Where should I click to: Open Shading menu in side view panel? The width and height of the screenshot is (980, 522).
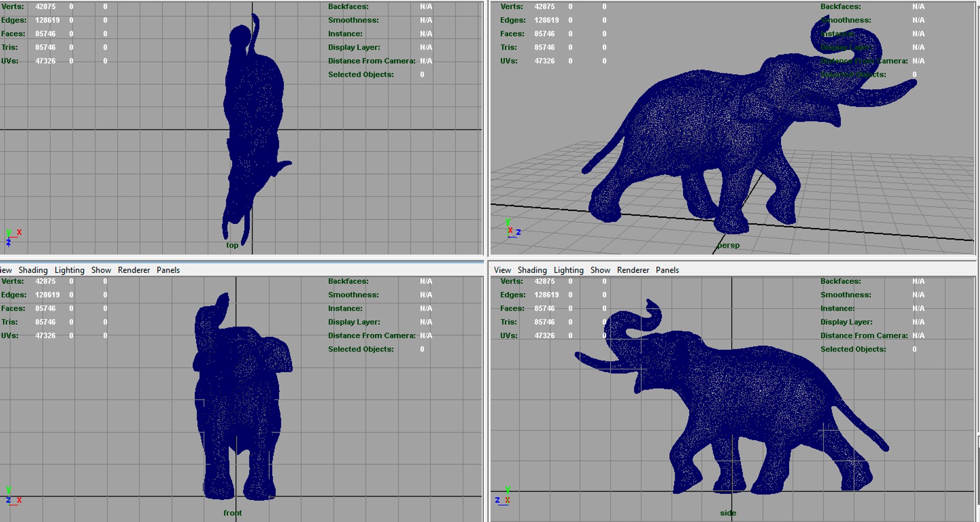[x=532, y=270]
